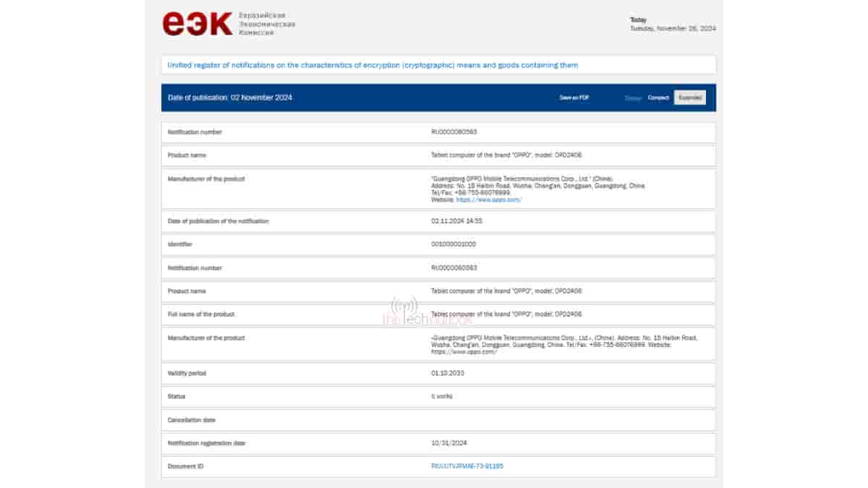This screenshot has width=868, height=488.
Task: Switch to the Compact display mode
Action: click(658, 98)
